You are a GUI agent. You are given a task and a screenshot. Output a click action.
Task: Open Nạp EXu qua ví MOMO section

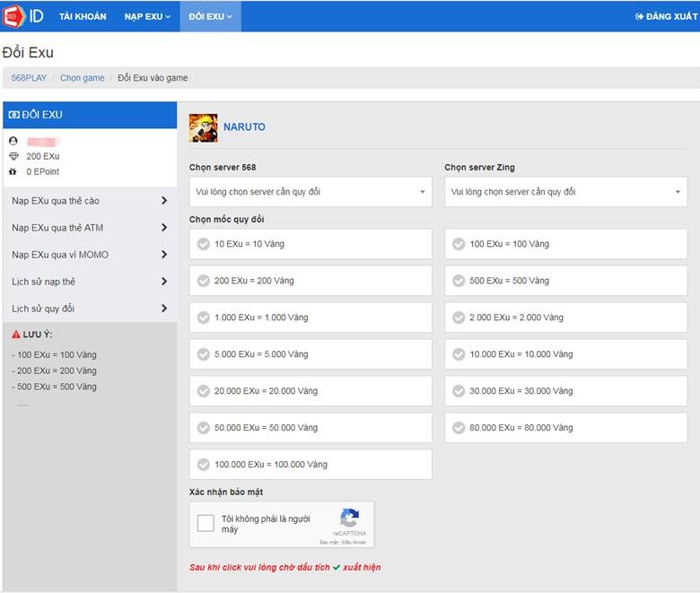point(90,254)
